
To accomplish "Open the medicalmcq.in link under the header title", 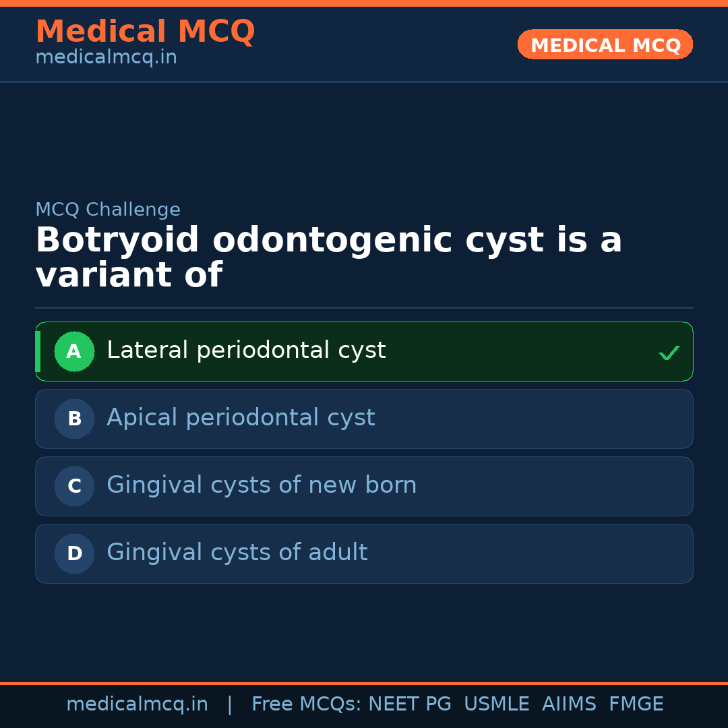I will point(106,58).
